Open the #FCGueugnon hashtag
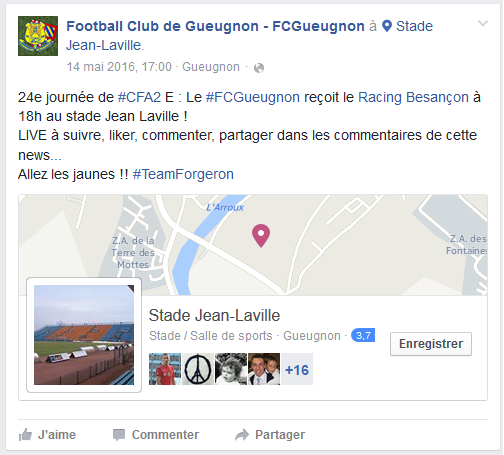The height and width of the screenshot is (455, 504). 253,97
